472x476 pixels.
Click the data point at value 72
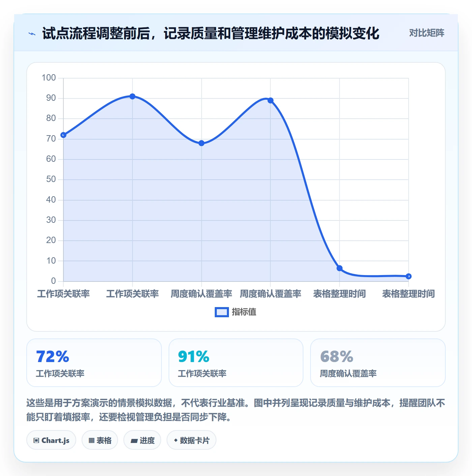pyautogui.click(x=63, y=135)
